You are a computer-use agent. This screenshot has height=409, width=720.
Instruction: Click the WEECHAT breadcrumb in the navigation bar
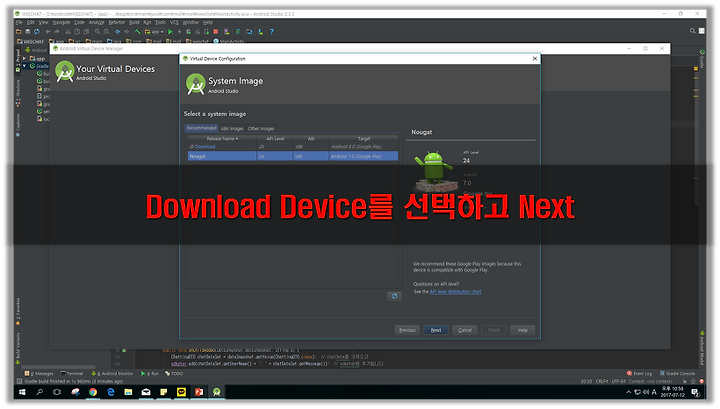click(30, 41)
